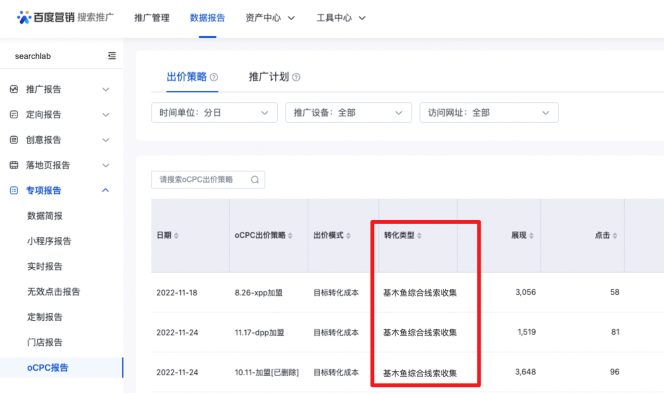Sort table by 展现 column

(x=531, y=236)
